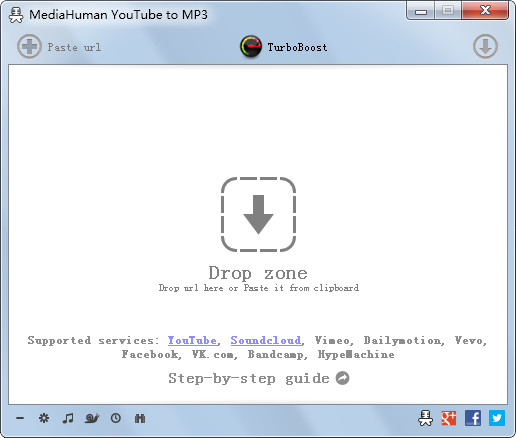Open the YouTube supported service link

(192, 340)
